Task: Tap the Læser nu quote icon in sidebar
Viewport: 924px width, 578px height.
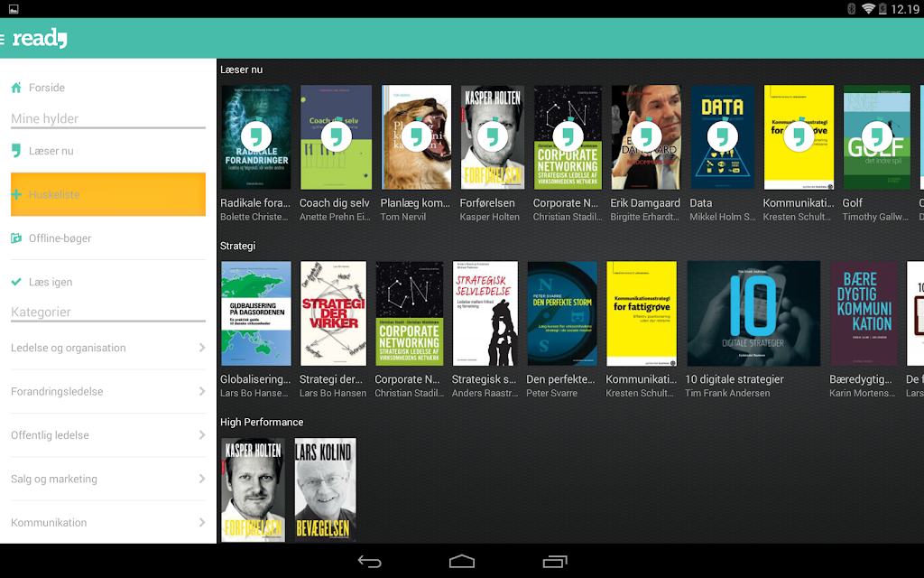Action: coord(16,151)
